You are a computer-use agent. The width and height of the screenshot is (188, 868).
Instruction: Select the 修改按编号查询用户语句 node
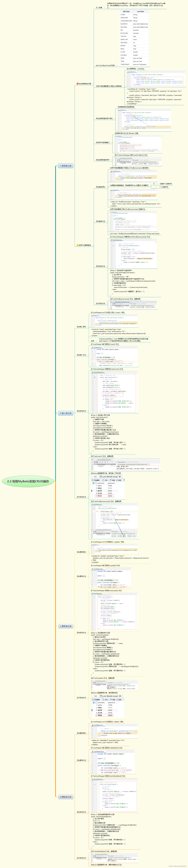coord(104,119)
